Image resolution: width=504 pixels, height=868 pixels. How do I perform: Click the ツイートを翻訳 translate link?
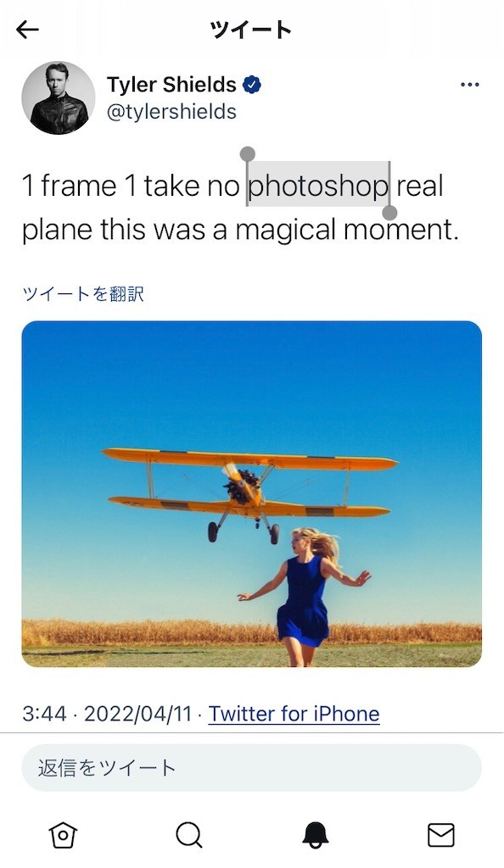(x=83, y=293)
